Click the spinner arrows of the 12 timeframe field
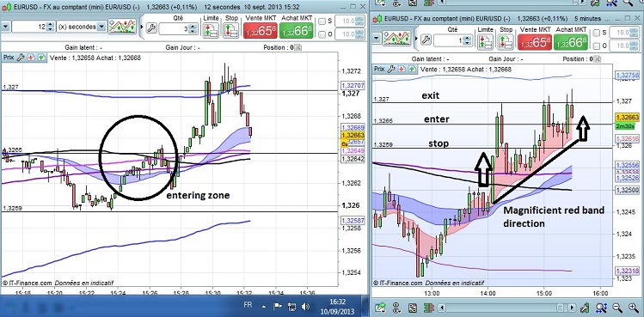Viewport: 644px width, 317px height. click(50, 27)
